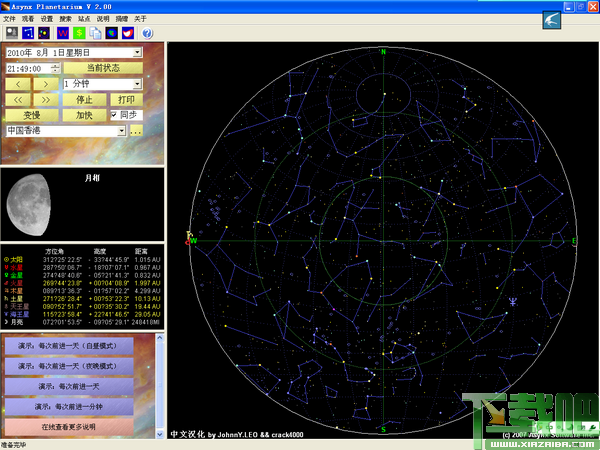This screenshot has height=450, width=600.
Task: Click the Saturn symbol at west horizon
Action: coord(188,234)
